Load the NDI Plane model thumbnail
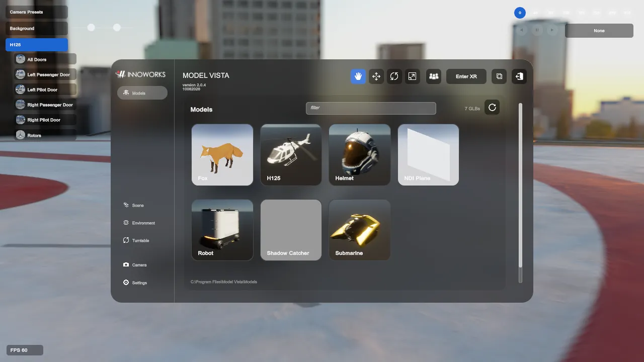Viewport: 644px width, 362px height. point(428,155)
